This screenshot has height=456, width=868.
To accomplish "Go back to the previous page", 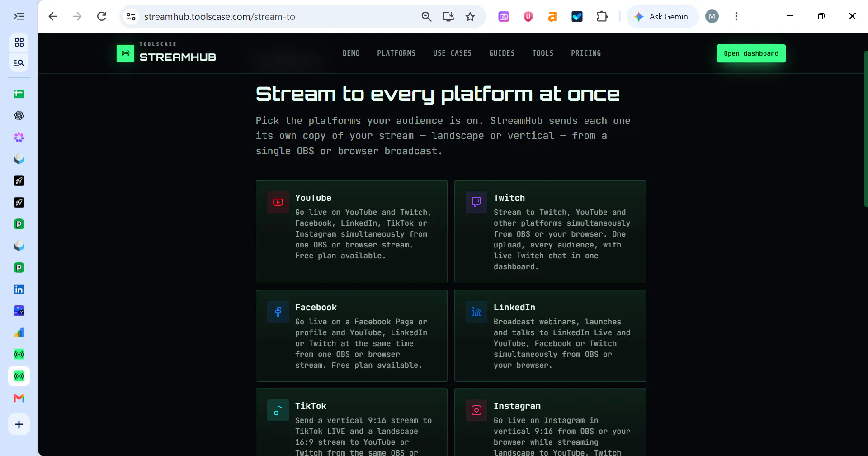I will pyautogui.click(x=53, y=17).
